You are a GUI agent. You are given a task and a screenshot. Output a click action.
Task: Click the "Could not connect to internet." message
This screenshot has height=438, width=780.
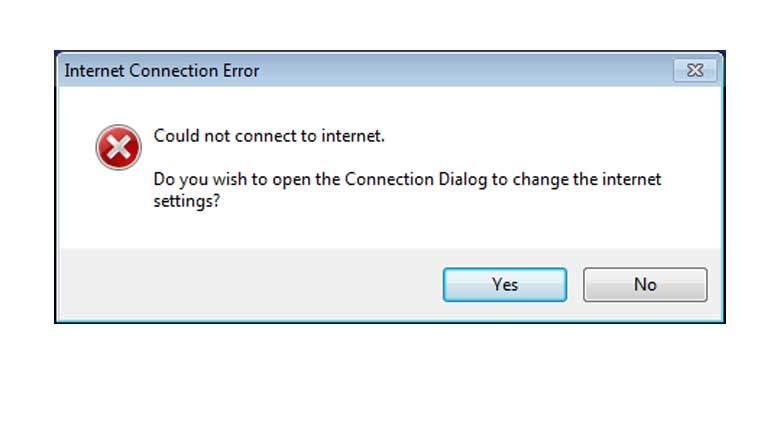point(269,135)
